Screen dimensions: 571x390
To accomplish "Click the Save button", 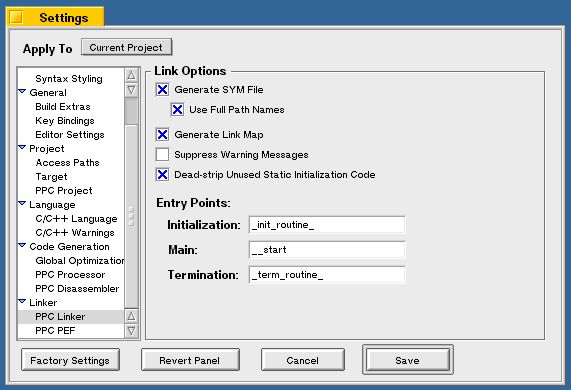I will 407,360.
